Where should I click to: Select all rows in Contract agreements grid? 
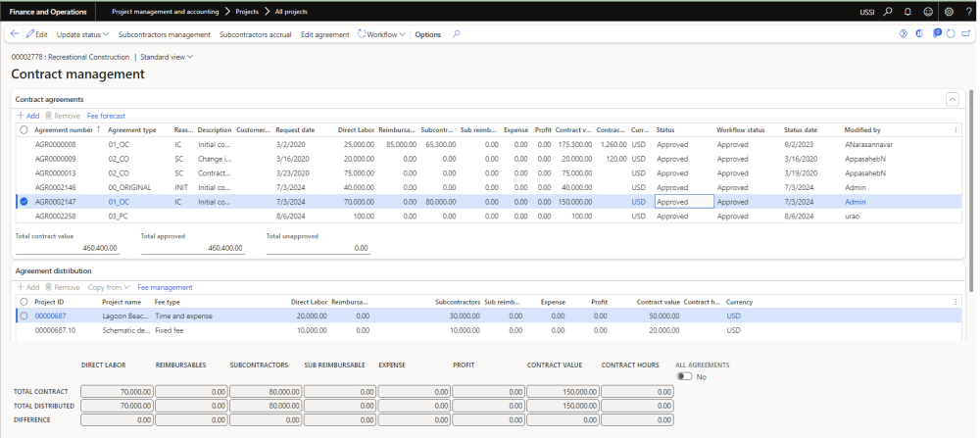click(x=24, y=129)
